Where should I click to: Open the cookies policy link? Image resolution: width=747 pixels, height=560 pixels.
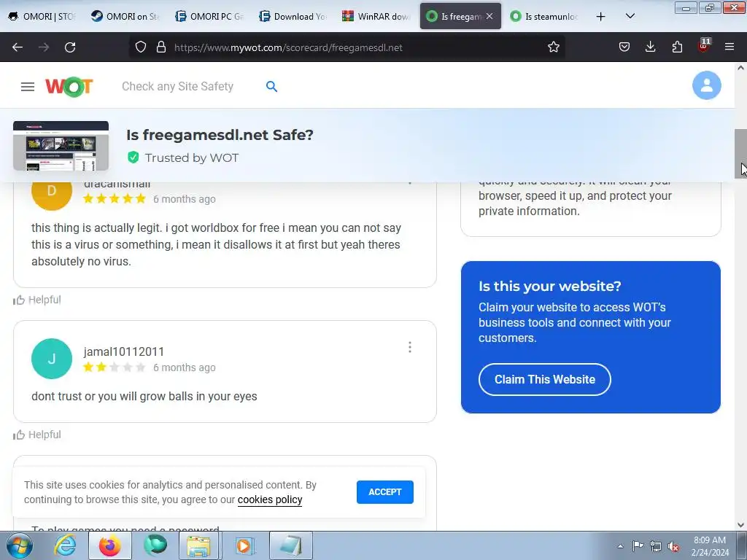click(270, 499)
